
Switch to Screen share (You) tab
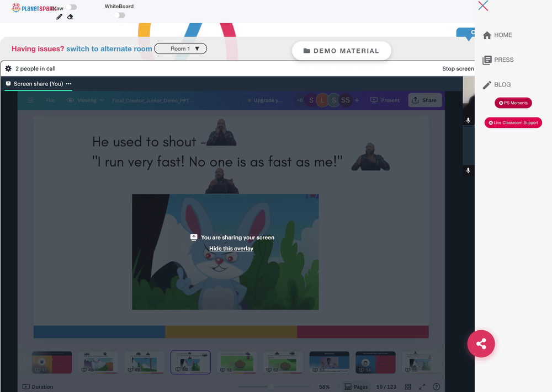coord(39,84)
